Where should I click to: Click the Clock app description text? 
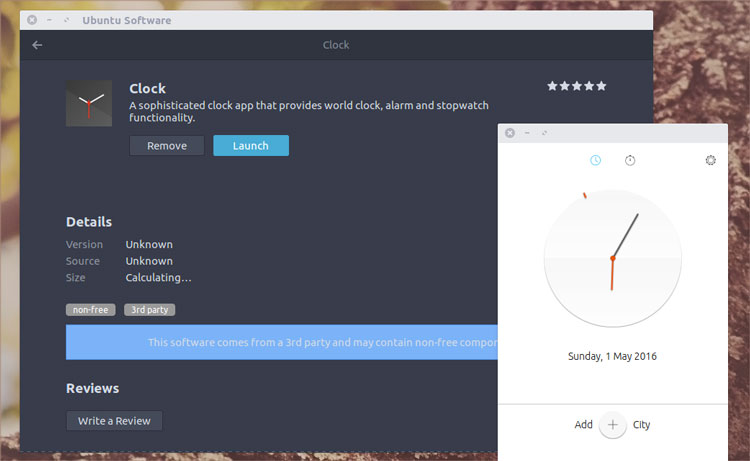point(309,111)
